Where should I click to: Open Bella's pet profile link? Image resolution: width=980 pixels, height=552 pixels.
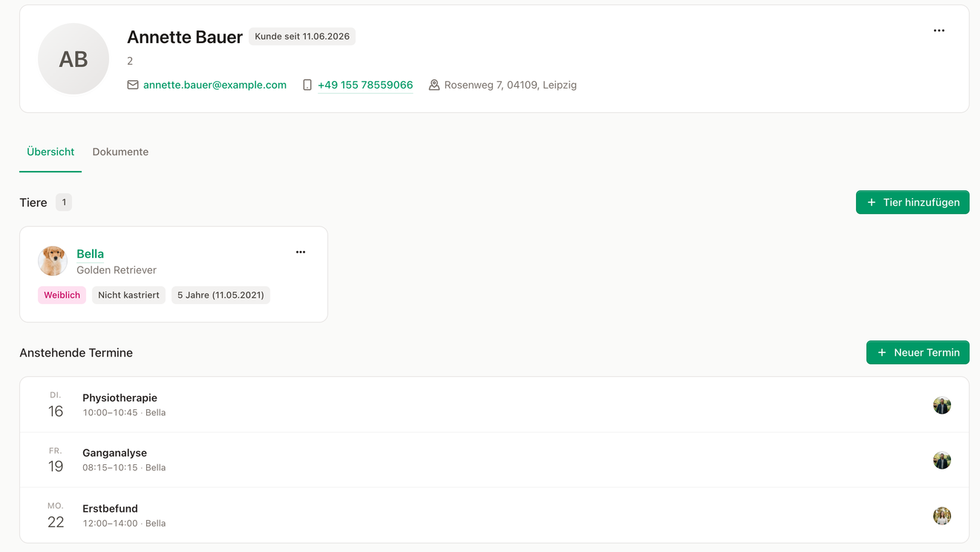(90, 253)
